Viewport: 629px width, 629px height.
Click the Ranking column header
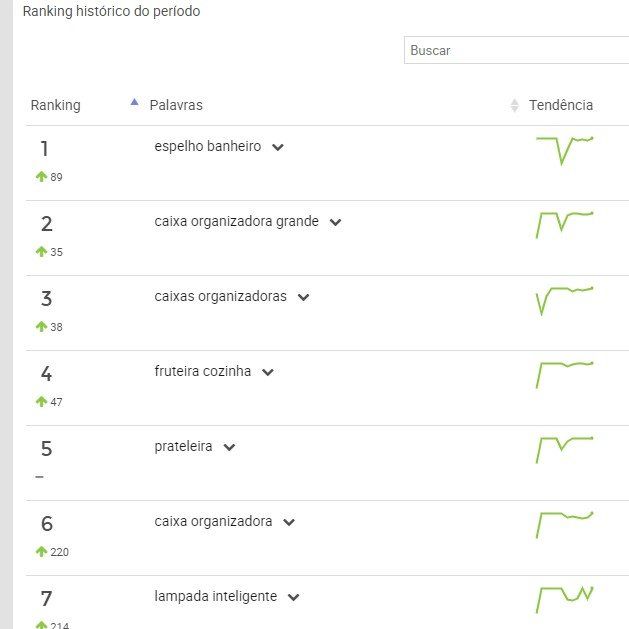[56, 106]
